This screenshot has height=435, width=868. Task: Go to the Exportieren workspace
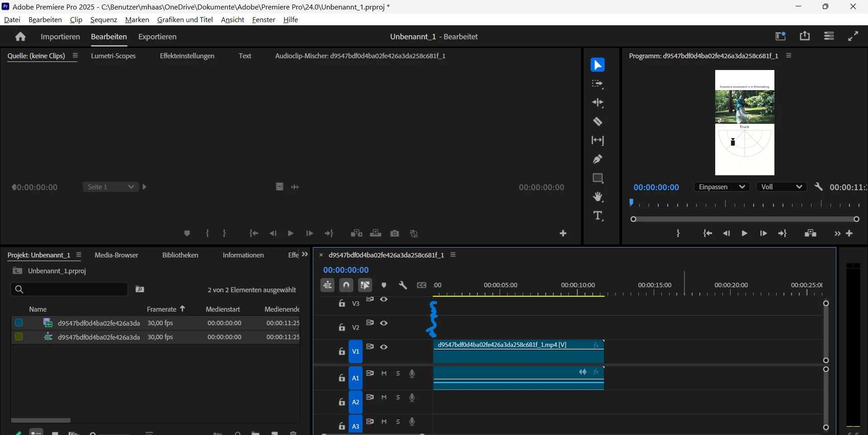[x=157, y=37]
